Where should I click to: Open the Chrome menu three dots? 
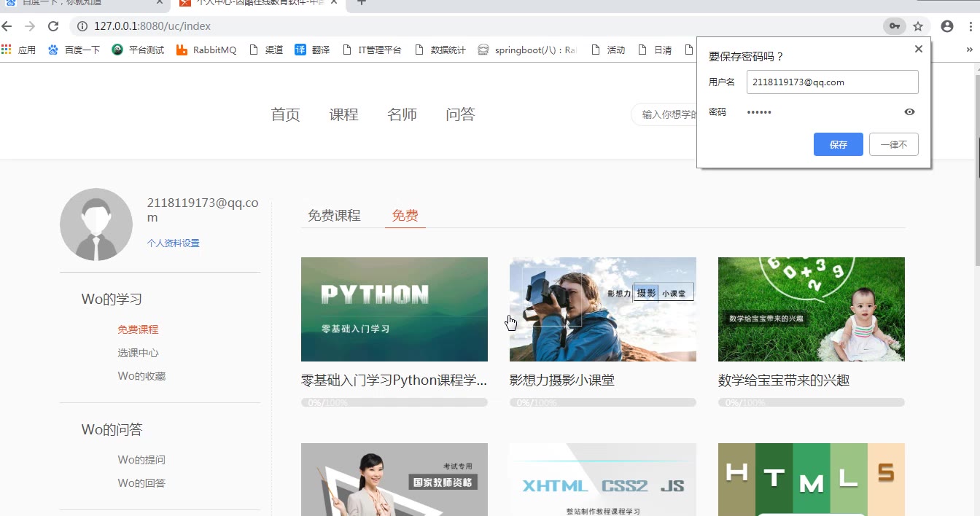pos(971,26)
